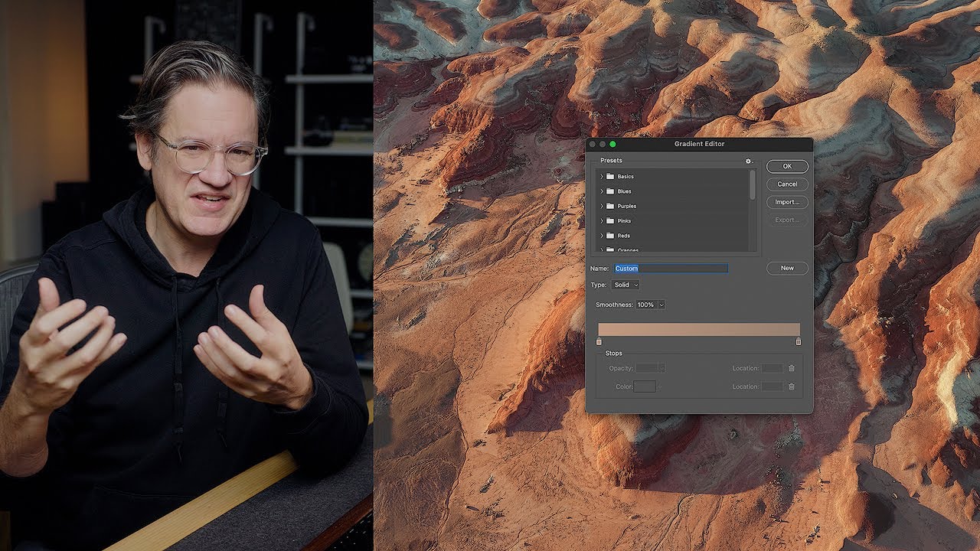Click the trash icon in the Opacity row
This screenshot has width=980, height=551.
[x=792, y=368]
